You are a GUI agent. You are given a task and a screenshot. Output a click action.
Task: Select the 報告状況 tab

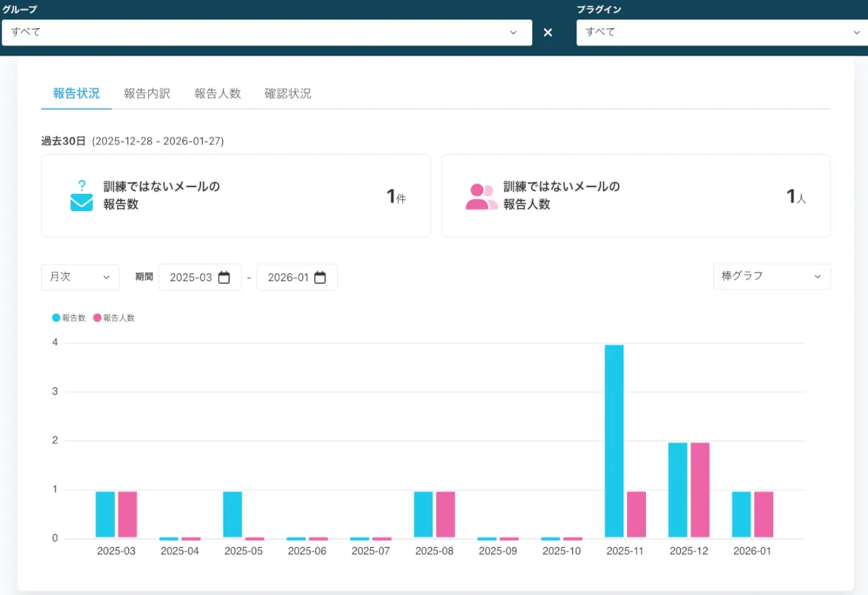coord(76,94)
